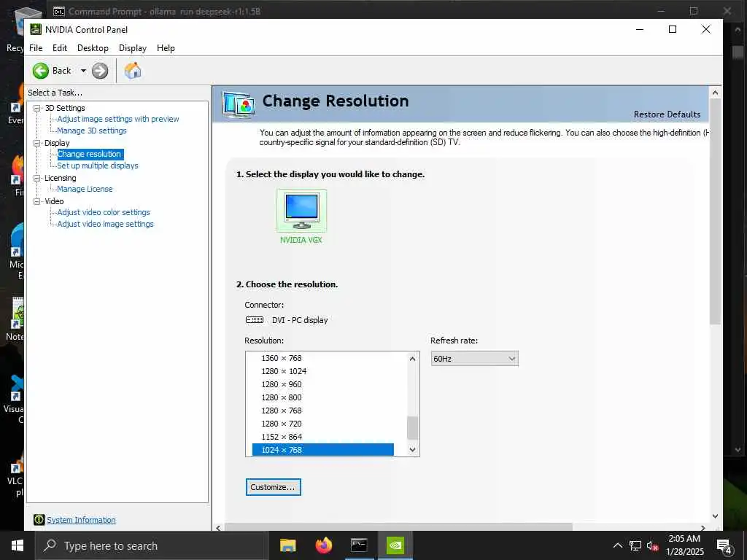The width and height of the screenshot is (747, 560).
Task: Click the DVI connector icon
Action: coord(255,320)
